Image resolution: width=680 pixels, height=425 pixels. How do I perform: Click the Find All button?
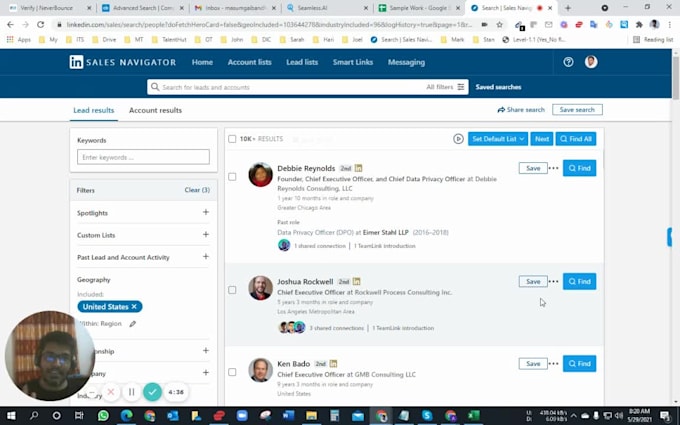576,139
